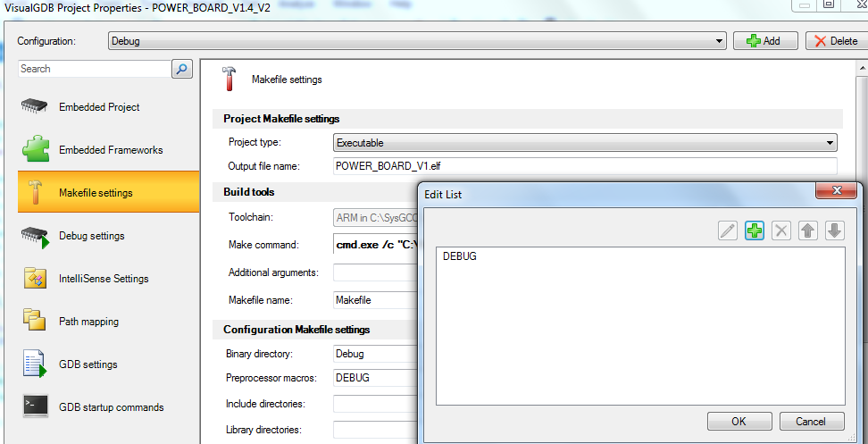Open the Project type dropdown
868x444 pixels.
[x=585, y=142]
